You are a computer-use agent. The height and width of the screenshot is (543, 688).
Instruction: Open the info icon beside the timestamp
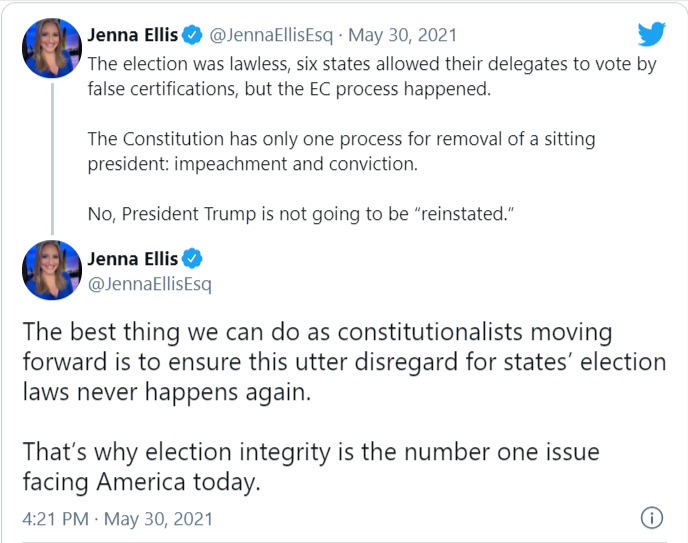pyautogui.click(x=651, y=519)
